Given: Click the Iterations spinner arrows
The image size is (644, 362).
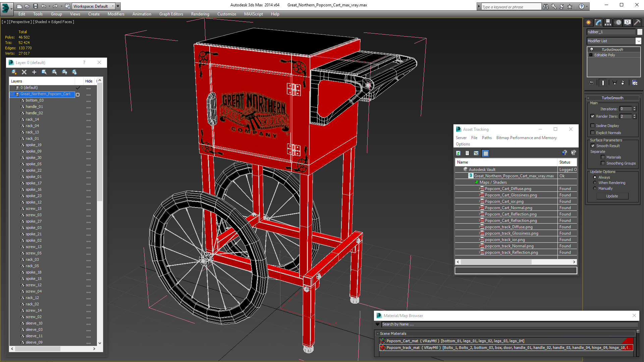Looking at the screenshot, I should tap(634, 109).
